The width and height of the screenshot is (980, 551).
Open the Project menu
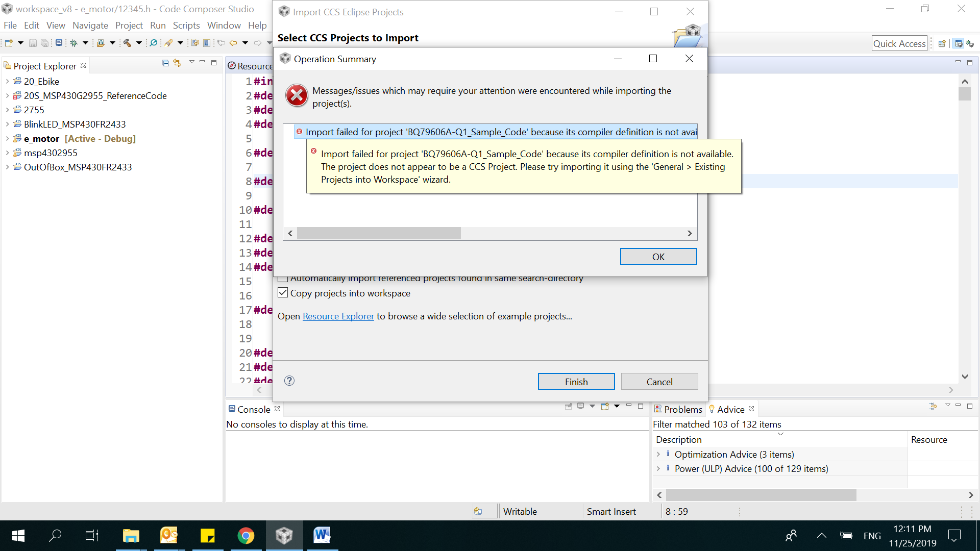tap(129, 25)
